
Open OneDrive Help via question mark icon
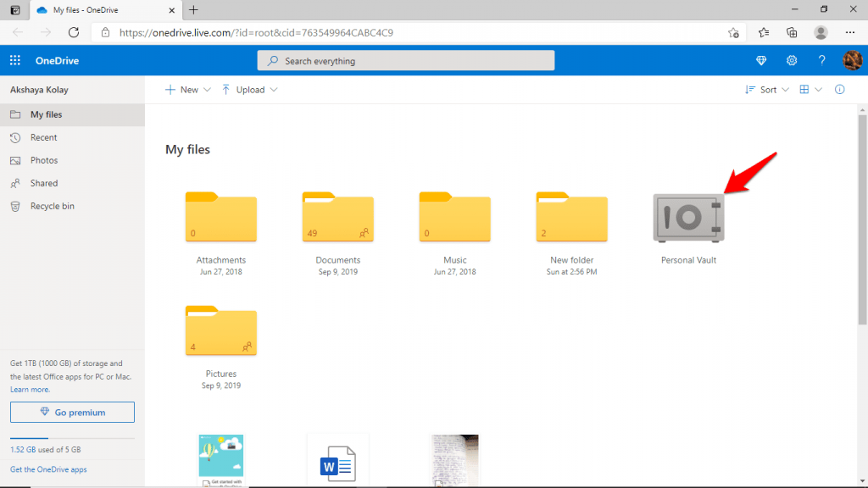(821, 60)
